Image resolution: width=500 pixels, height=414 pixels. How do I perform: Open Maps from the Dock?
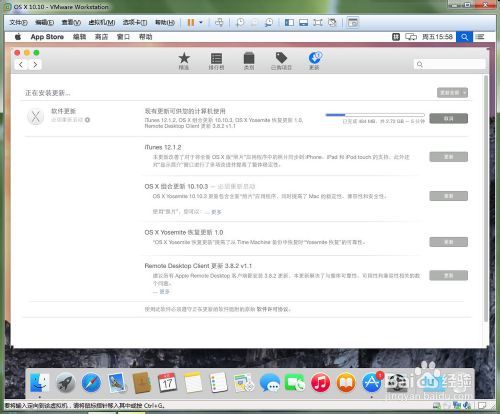coord(244,382)
